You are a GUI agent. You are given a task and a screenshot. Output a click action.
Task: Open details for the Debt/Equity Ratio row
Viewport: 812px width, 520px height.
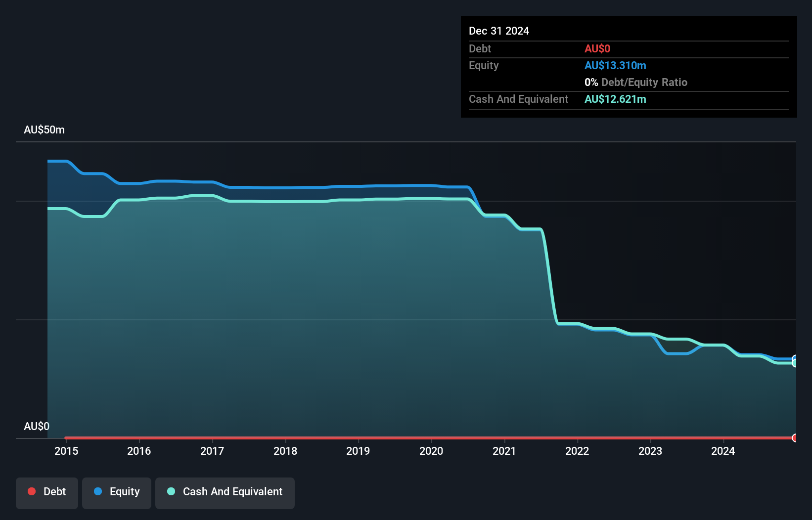point(636,82)
